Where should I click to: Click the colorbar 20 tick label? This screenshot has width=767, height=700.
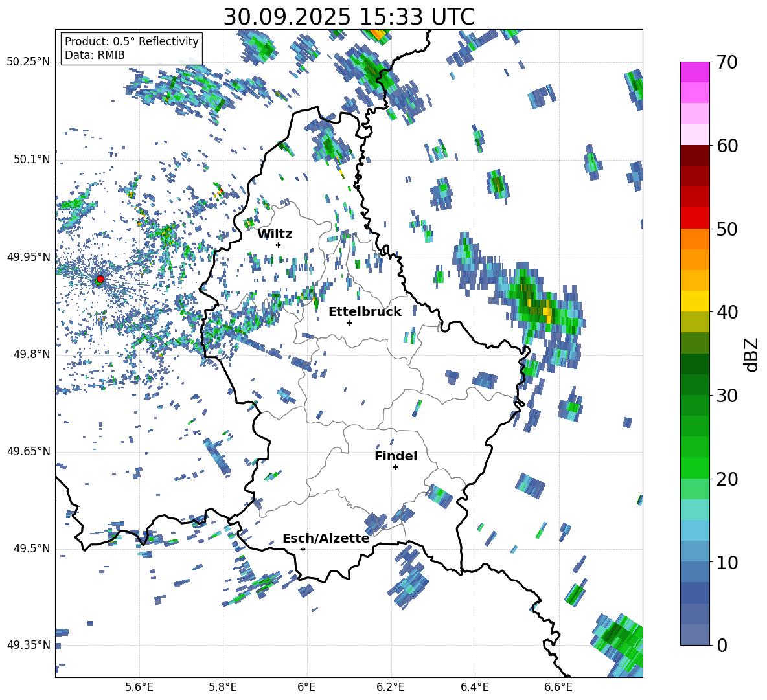pyautogui.click(x=727, y=479)
